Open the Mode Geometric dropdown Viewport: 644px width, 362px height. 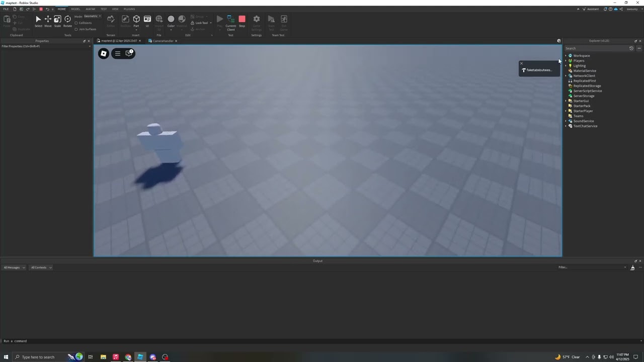point(93,16)
